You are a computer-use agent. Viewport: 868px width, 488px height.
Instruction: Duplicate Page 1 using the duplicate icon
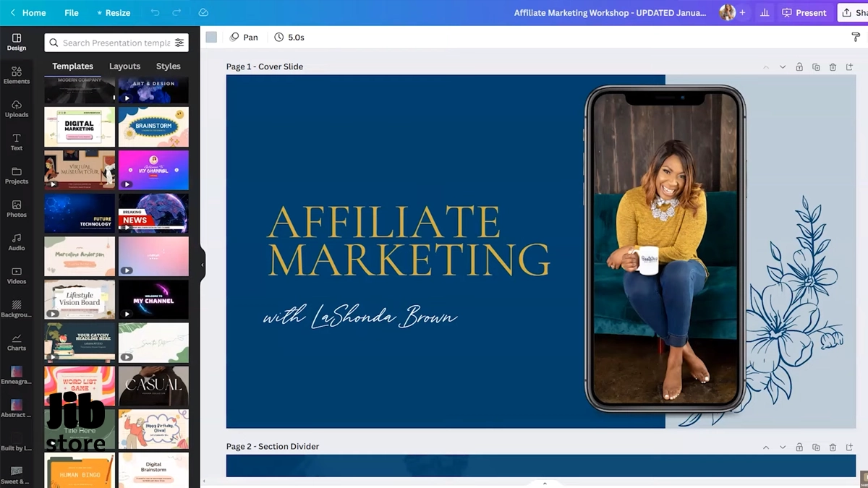[x=816, y=67]
